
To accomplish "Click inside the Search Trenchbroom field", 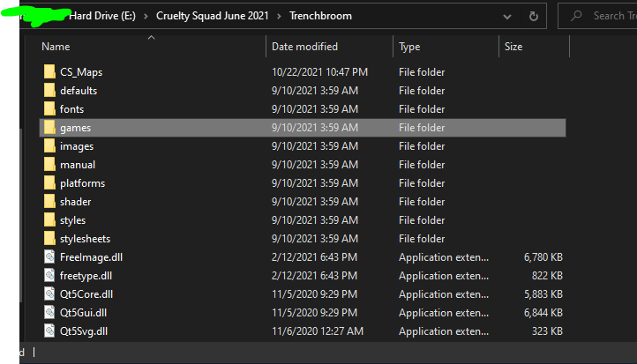I will click(609, 16).
